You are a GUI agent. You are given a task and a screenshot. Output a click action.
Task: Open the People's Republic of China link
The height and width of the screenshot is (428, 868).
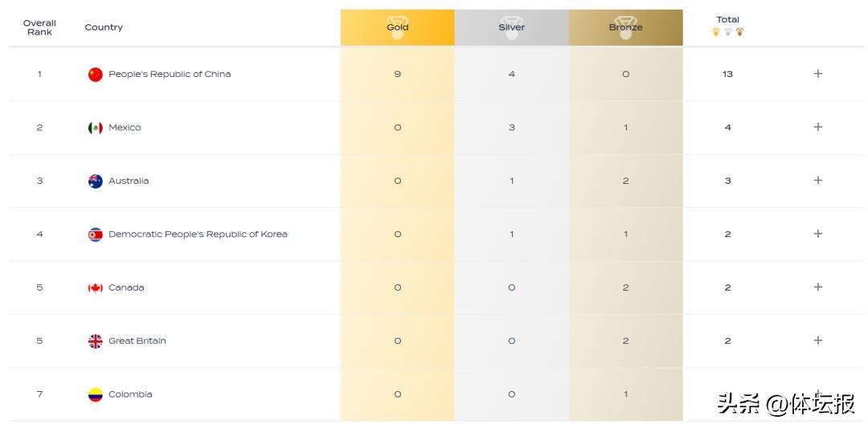coord(170,74)
